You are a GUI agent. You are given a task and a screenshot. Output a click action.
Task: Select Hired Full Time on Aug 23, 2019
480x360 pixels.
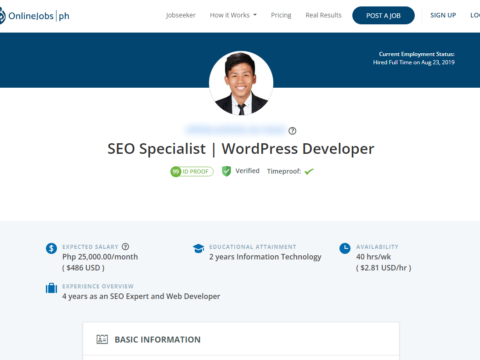tap(414, 62)
